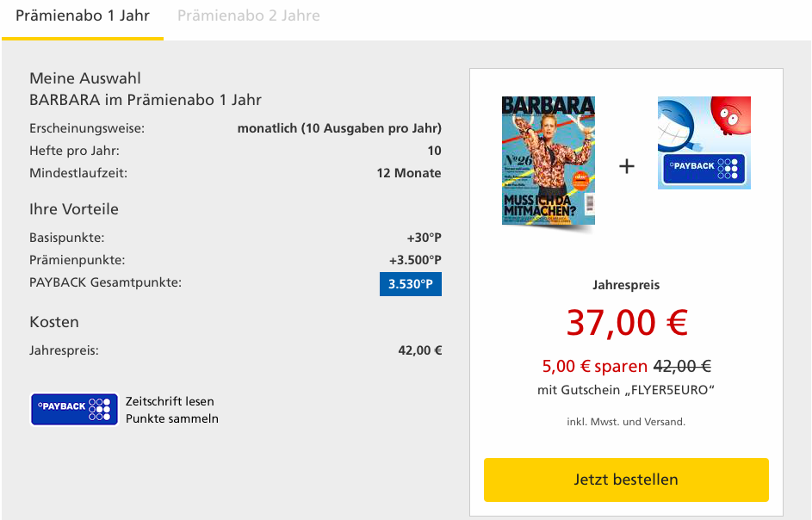The image size is (812, 520).
Task: Click the Ihre Vorteile heading
Action: (74, 209)
